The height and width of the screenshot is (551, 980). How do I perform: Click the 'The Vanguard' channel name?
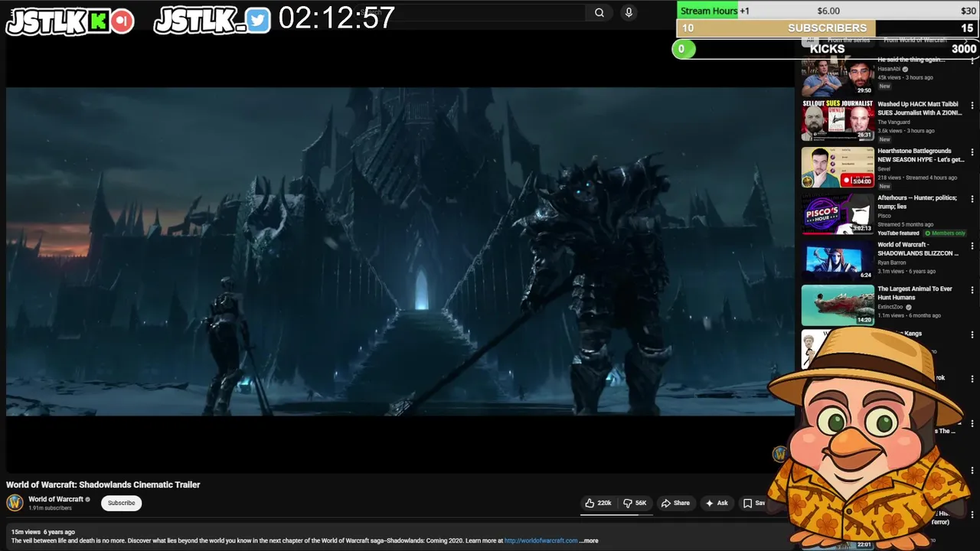click(893, 122)
